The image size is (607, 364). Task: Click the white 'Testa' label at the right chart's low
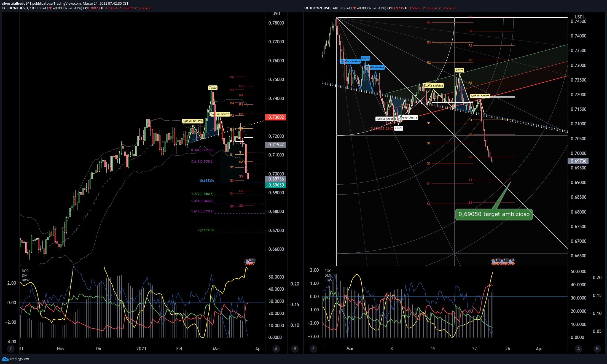[x=399, y=128]
